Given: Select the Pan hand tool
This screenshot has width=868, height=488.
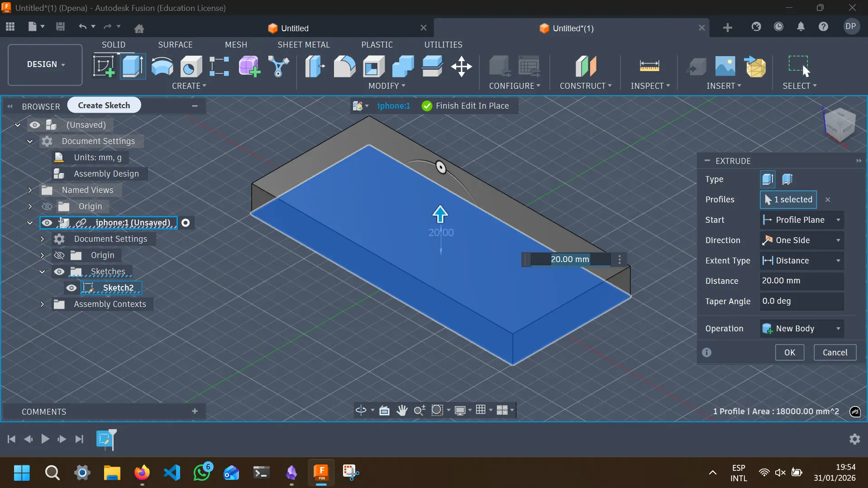Looking at the screenshot, I should (402, 410).
